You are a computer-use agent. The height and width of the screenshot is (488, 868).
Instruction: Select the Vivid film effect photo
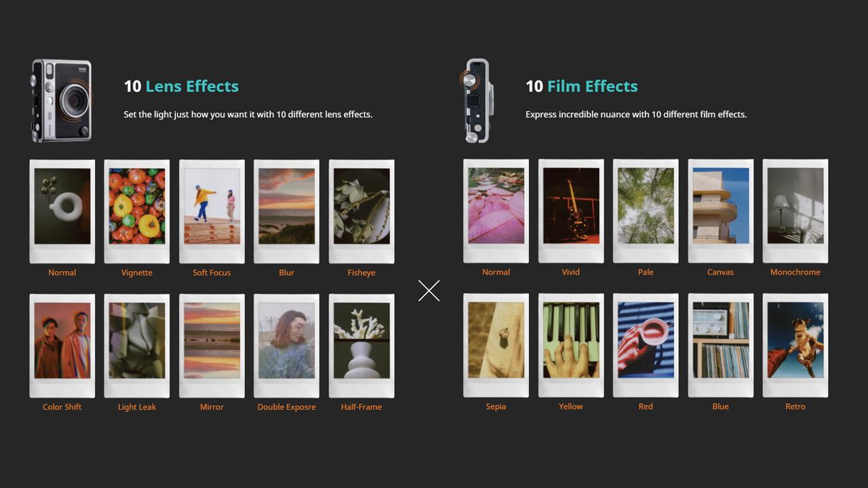click(x=571, y=211)
